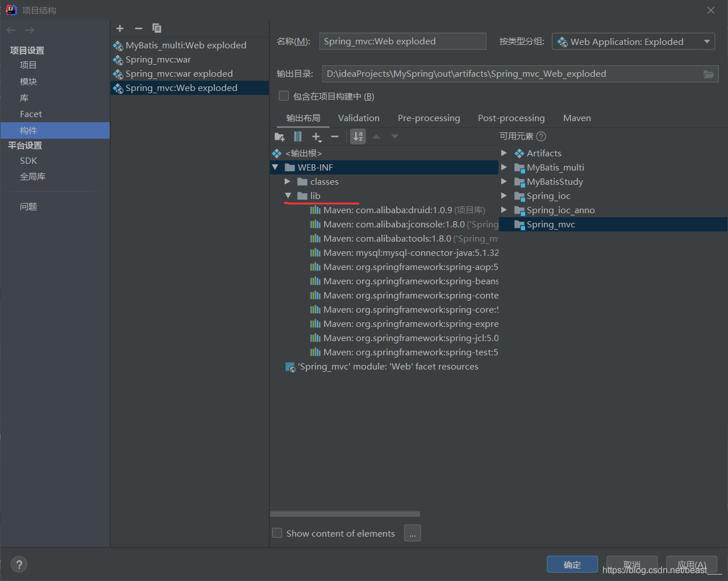
Task: Click 取消 button
Action: click(632, 565)
